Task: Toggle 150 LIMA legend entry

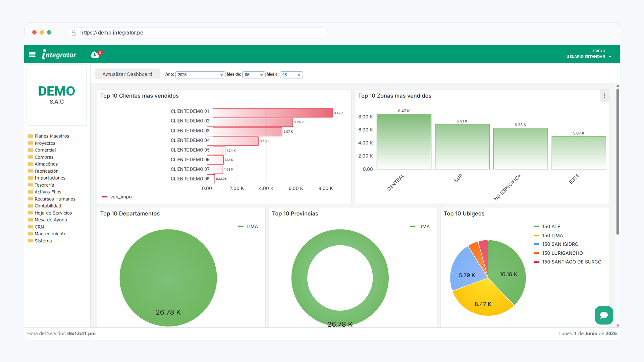Action: pyautogui.click(x=548, y=236)
